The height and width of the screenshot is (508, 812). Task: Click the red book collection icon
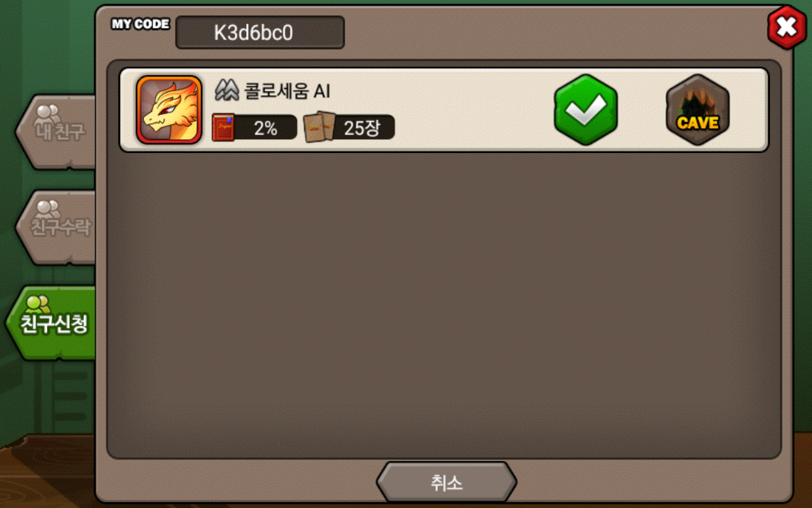223,128
